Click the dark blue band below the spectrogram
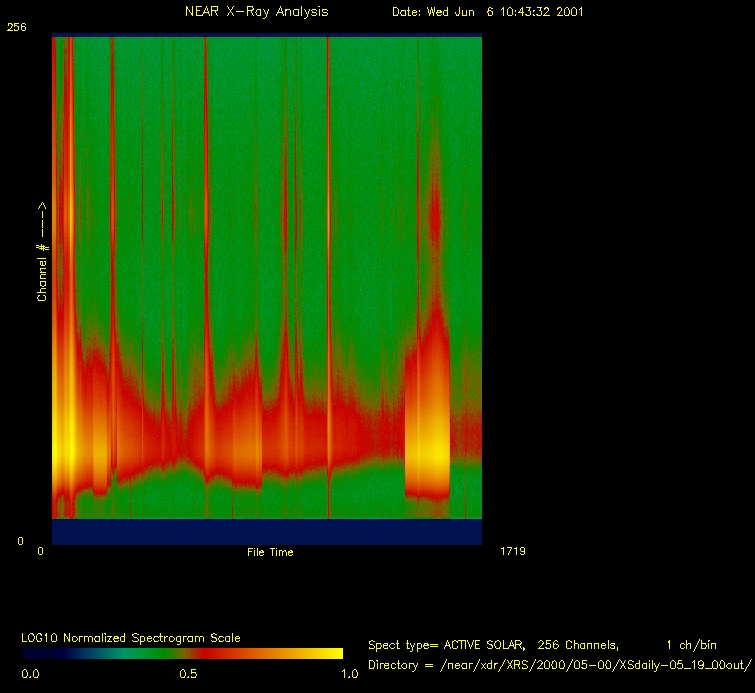This screenshot has width=755, height=693. tap(267, 531)
